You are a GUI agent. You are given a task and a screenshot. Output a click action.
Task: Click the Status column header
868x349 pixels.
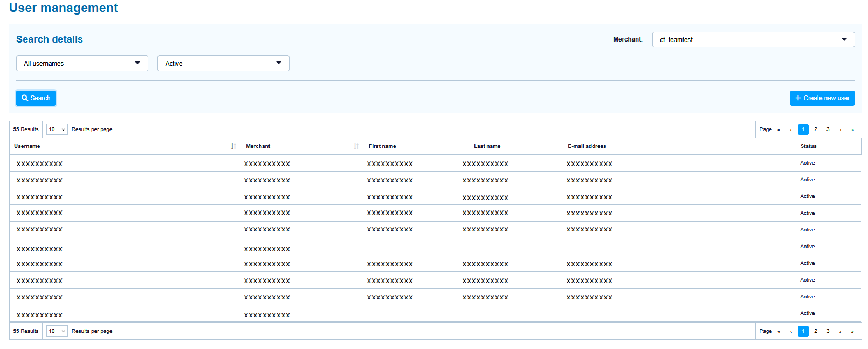tap(808, 146)
